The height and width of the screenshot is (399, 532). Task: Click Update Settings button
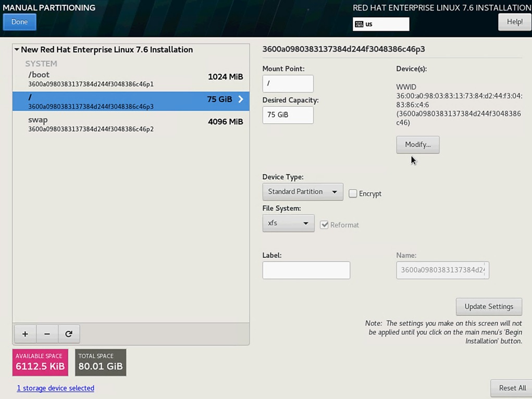click(x=489, y=307)
